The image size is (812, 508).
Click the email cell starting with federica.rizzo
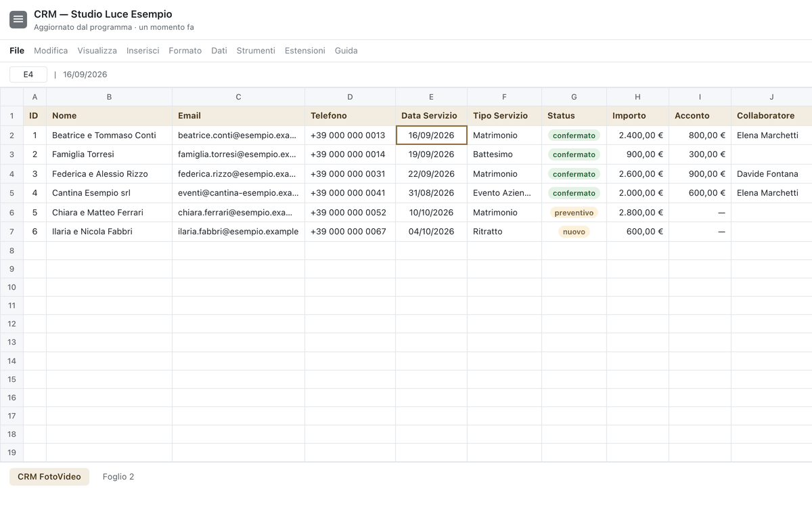coord(239,174)
